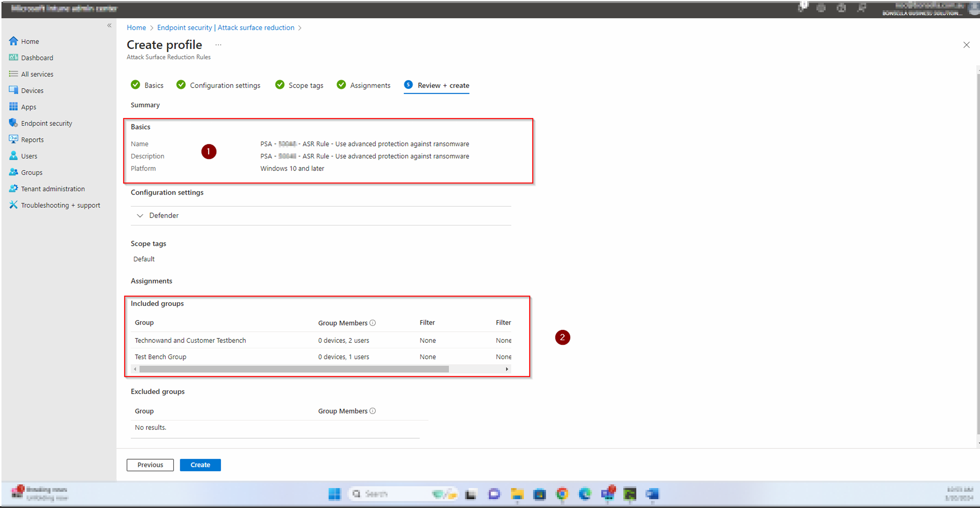Open the Endpoint security | Attack surface reduction breadcrumb
The height and width of the screenshot is (508, 980).
click(225, 27)
